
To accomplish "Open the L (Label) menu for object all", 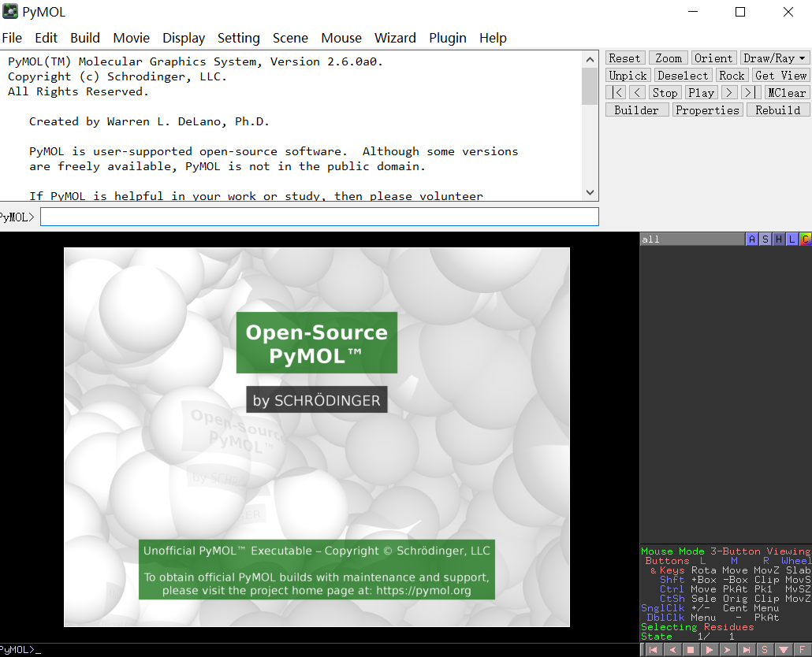I will [792, 239].
